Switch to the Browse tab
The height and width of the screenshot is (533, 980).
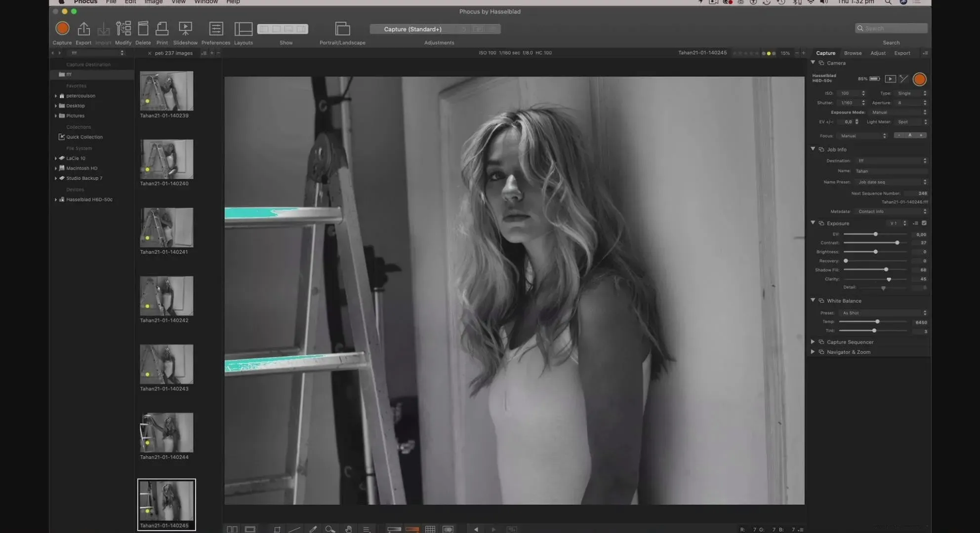click(x=853, y=53)
